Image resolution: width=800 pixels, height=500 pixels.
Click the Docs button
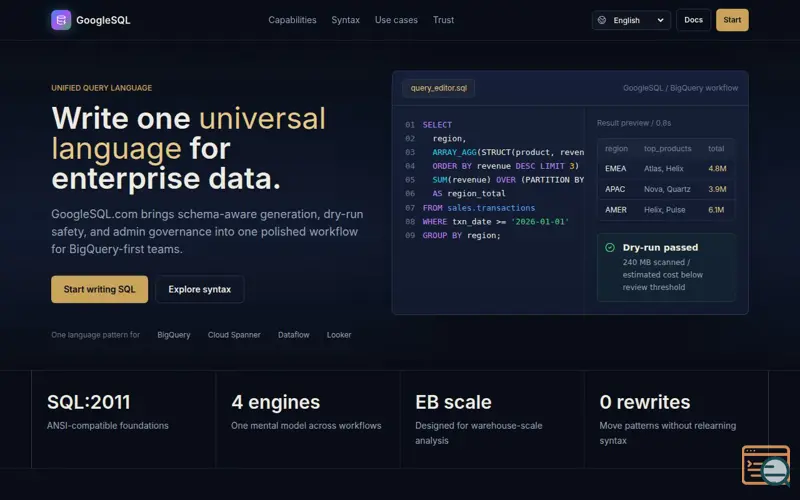pyautogui.click(x=693, y=20)
